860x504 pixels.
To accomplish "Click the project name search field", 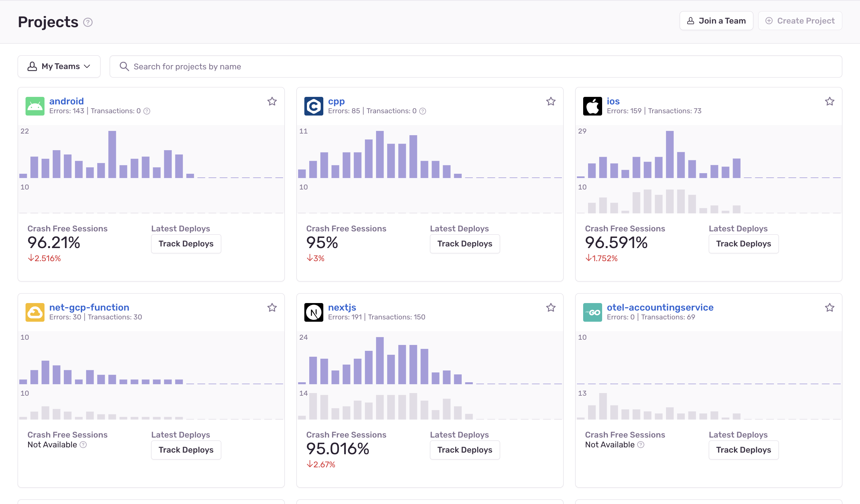I will pos(341,66).
